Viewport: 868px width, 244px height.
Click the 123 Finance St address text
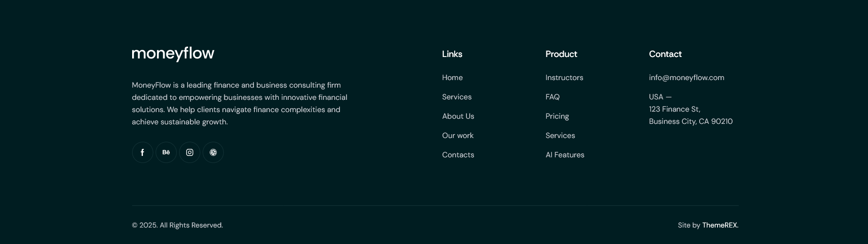[x=675, y=109]
